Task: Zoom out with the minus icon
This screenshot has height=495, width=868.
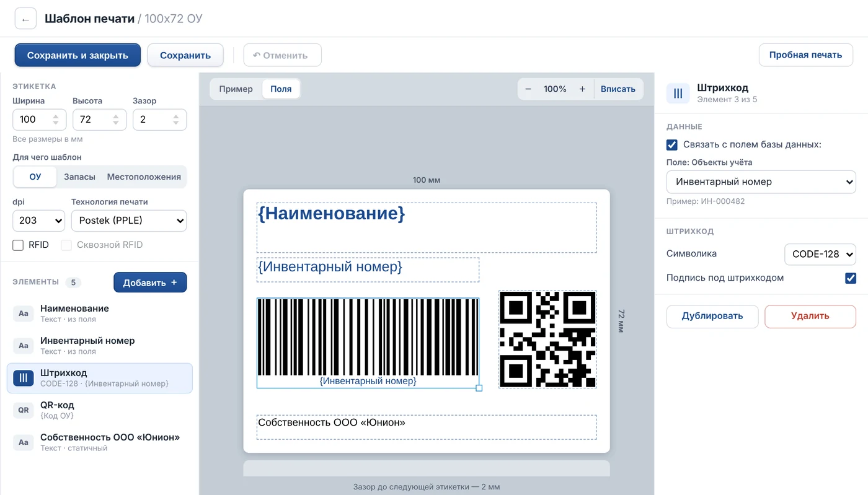Action: point(528,89)
